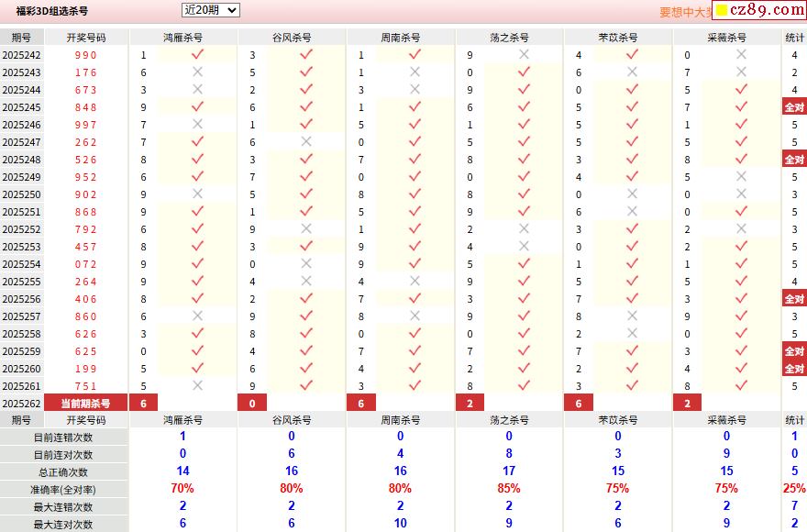Click the 全对 badge for 2025256

pos(795,299)
